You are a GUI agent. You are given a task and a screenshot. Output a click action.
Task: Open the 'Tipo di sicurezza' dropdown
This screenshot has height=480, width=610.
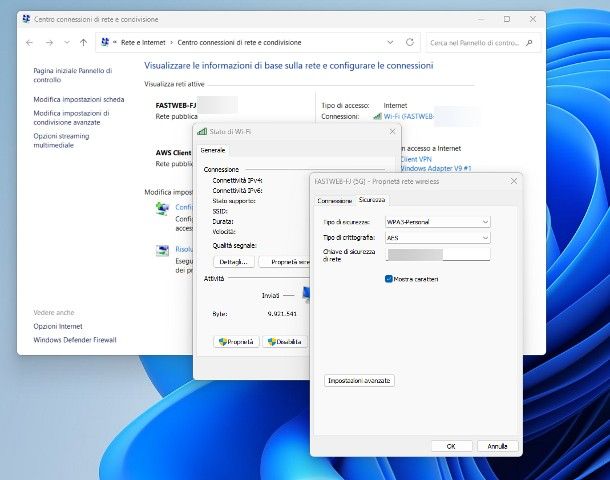coord(438,222)
